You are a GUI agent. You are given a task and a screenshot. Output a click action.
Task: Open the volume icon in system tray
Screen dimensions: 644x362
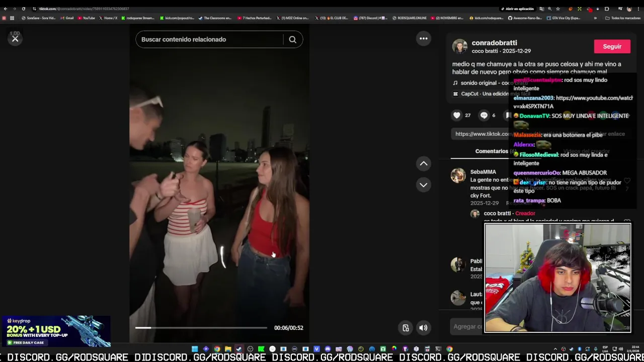coord(621,349)
